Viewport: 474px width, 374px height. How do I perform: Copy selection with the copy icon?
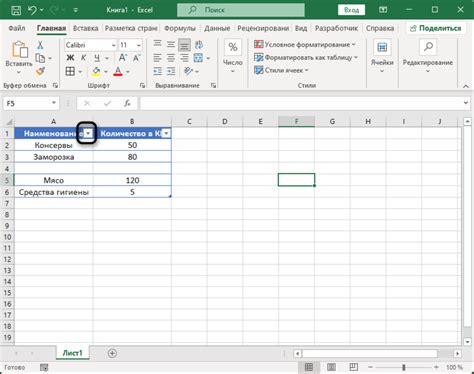[x=40, y=58]
